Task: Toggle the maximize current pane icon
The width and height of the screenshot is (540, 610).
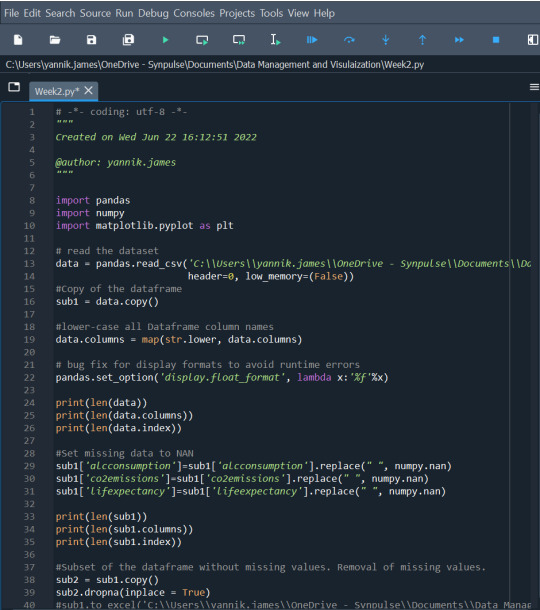Action: [533, 40]
